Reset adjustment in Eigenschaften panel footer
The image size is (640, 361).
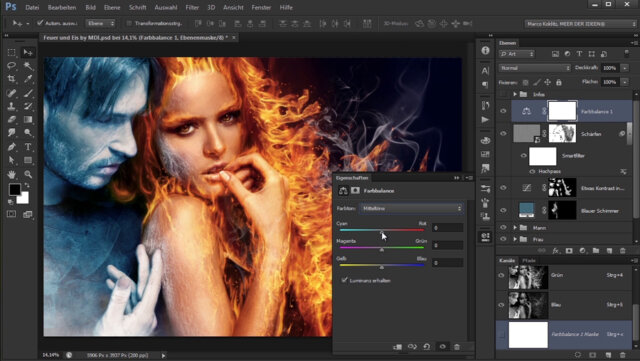427,347
